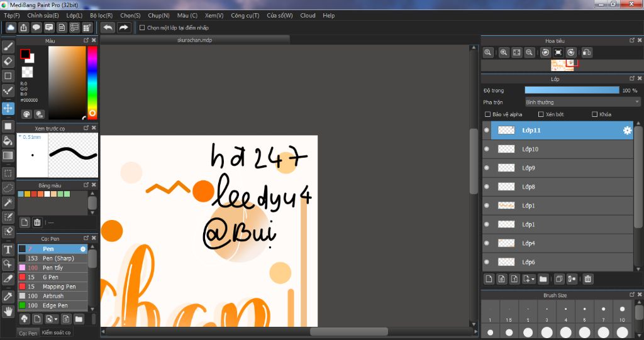Delete palette color with trash icon

[x=37, y=222]
